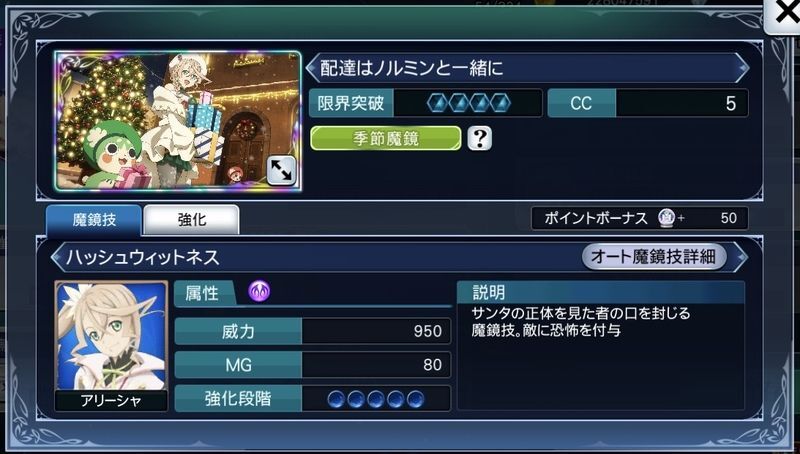800x454 pixels.
Task: Click the purple dark element icon
Action: point(259,292)
